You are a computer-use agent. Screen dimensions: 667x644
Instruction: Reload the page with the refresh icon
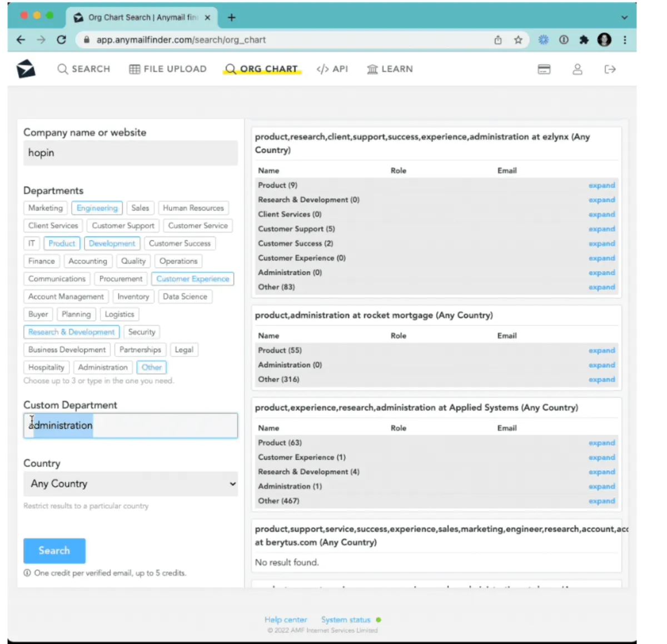(x=62, y=40)
